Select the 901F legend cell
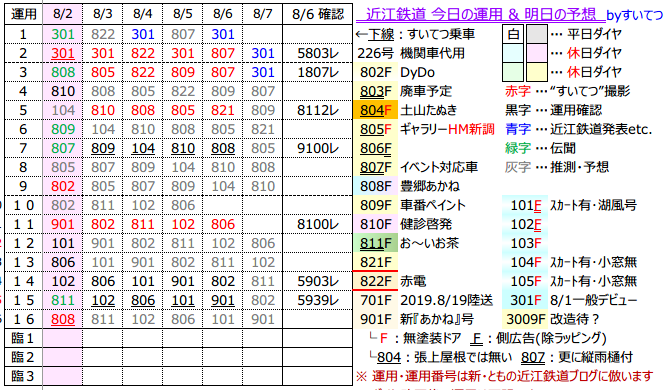 tap(375, 319)
